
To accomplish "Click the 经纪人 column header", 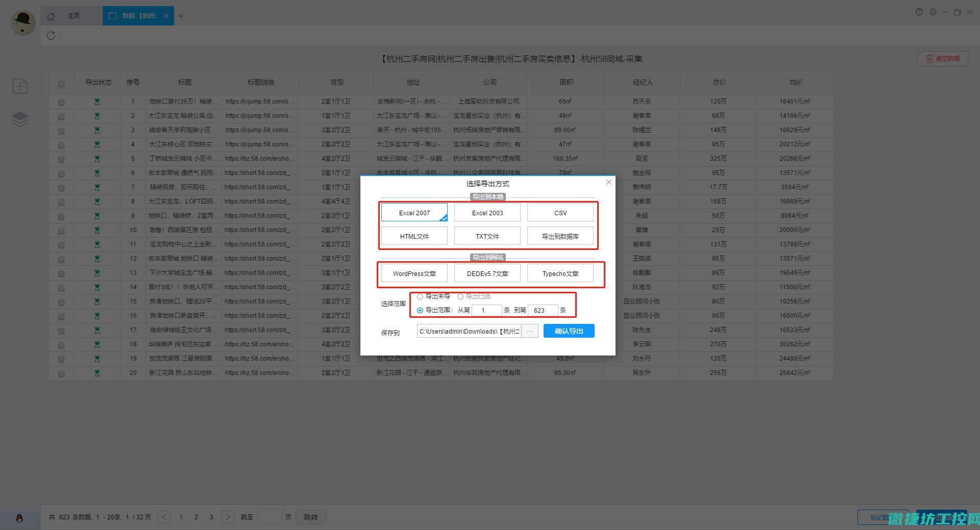I will coord(643,82).
